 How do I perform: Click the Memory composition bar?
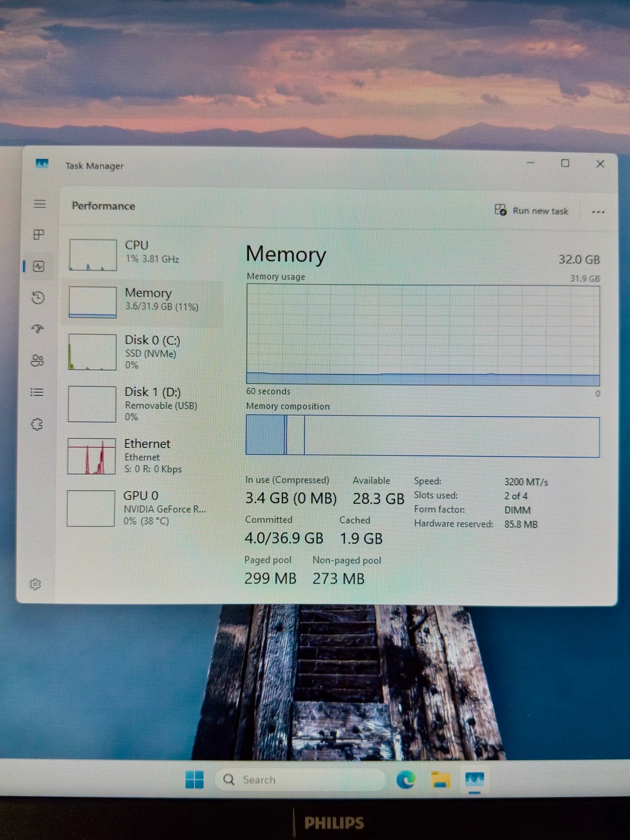coord(422,436)
